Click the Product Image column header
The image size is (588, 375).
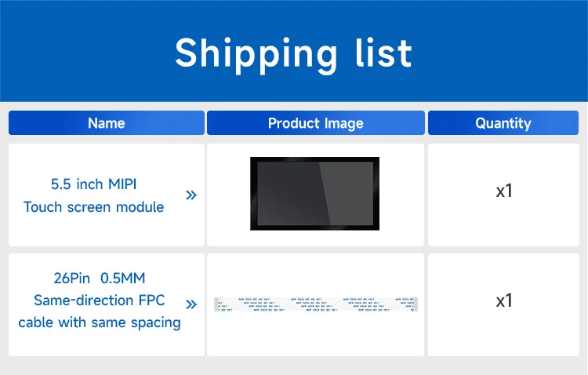point(316,122)
